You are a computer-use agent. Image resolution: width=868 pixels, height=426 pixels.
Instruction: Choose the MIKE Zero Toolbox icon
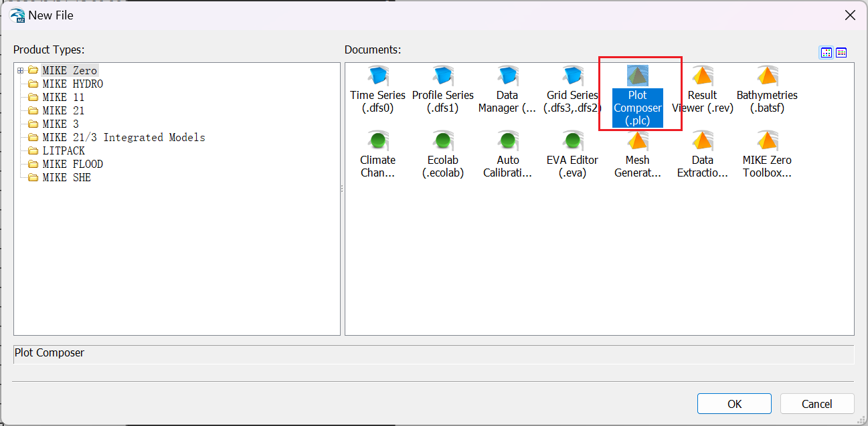coord(767,140)
